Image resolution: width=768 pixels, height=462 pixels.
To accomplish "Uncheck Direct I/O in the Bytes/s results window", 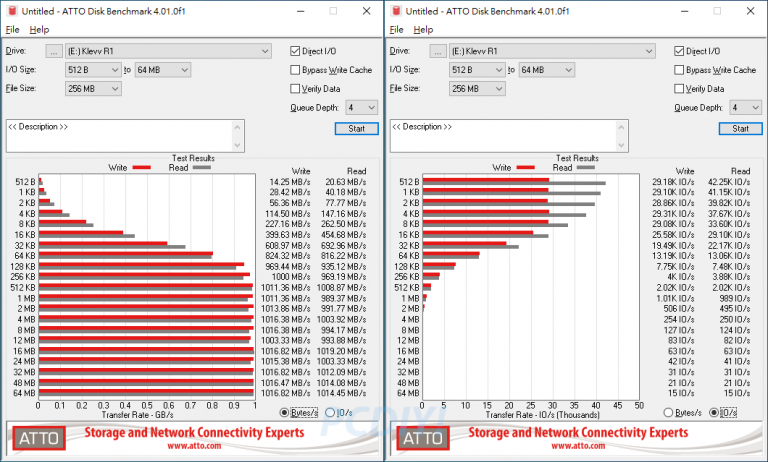I will coord(295,51).
